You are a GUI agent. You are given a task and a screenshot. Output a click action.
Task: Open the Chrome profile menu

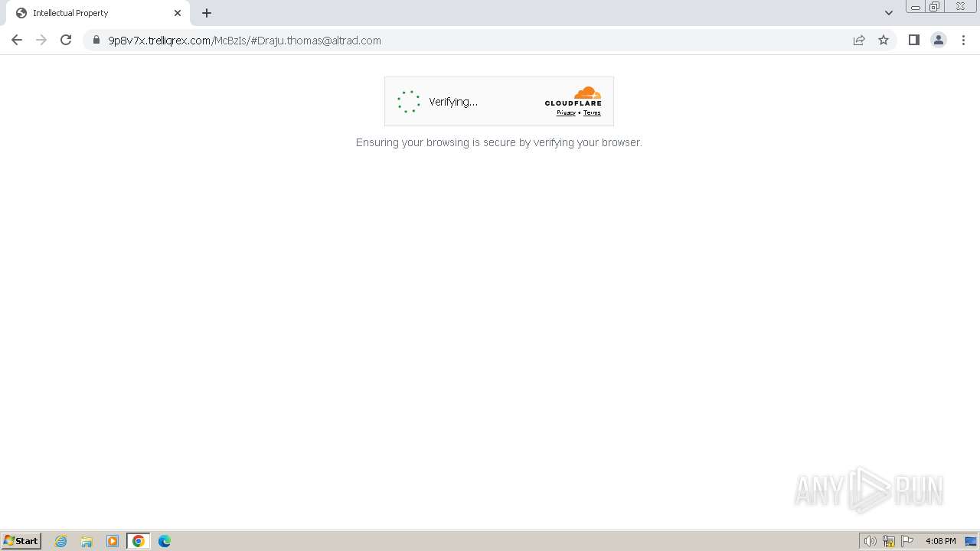click(x=939, y=40)
